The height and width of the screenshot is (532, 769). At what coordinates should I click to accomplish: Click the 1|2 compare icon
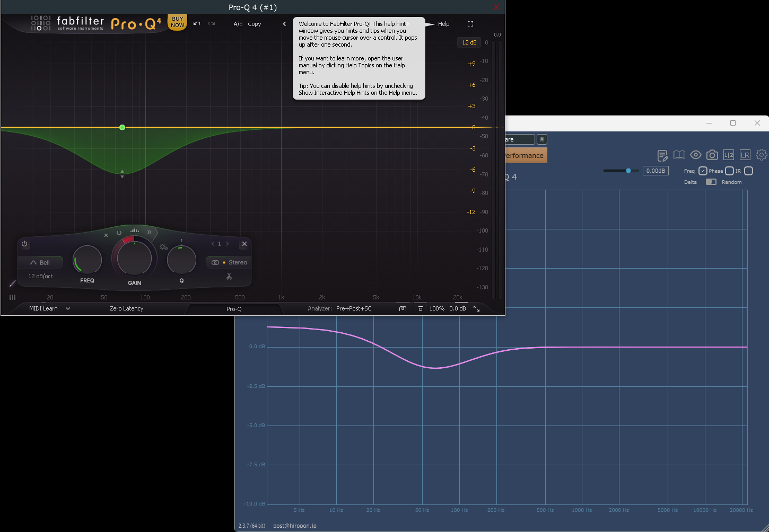click(729, 155)
